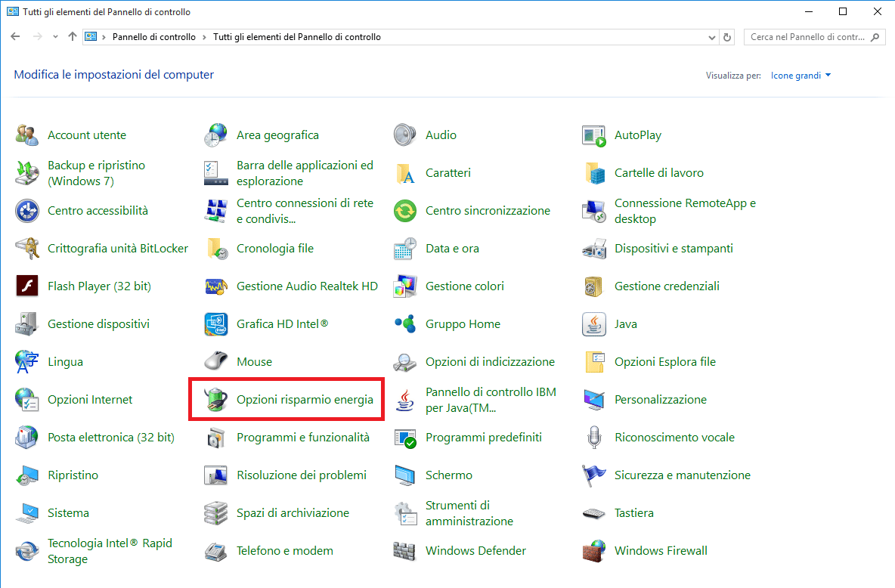The height and width of the screenshot is (588, 895).
Task: Click the Grafica HD Intel icon
Action: 215,323
